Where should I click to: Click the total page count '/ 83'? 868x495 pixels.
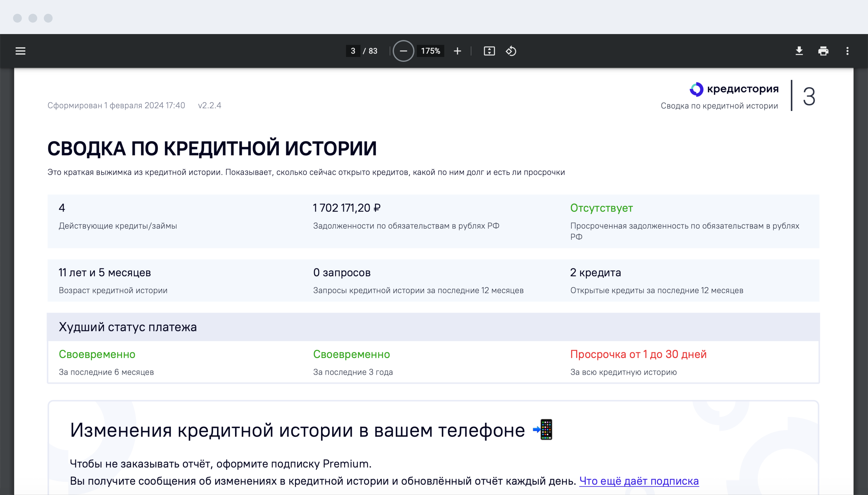(x=370, y=51)
